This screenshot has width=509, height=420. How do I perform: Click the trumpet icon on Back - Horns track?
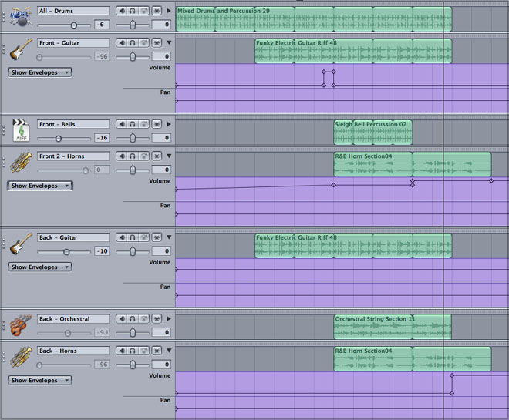click(21, 358)
